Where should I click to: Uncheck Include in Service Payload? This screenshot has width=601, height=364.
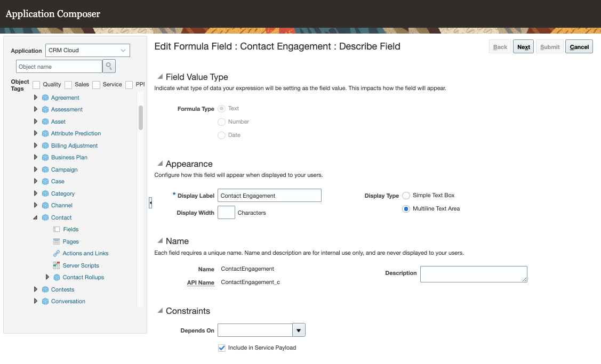[x=221, y=347]
